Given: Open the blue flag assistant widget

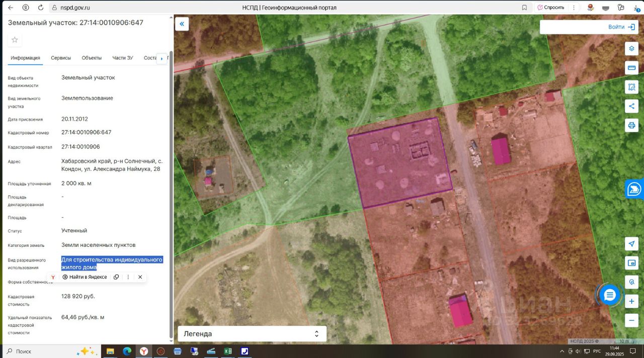Looking at the screenshot, I should [634, 190].
